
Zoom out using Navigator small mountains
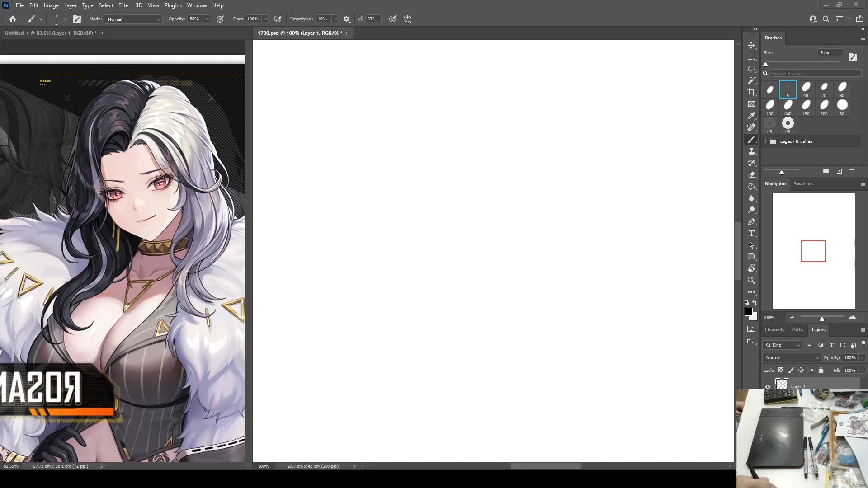pos(792,317)
